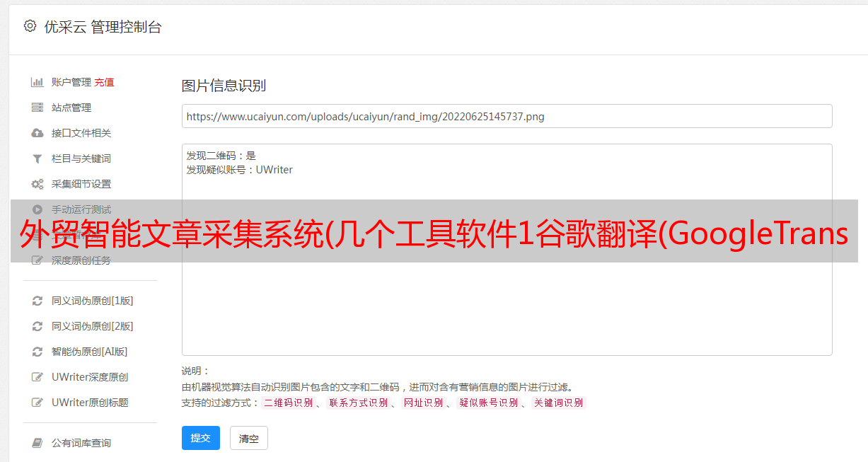This screenshot has height=462, width=868.
Task: Click inside the recognition result text area
Action: click(507, 250)
